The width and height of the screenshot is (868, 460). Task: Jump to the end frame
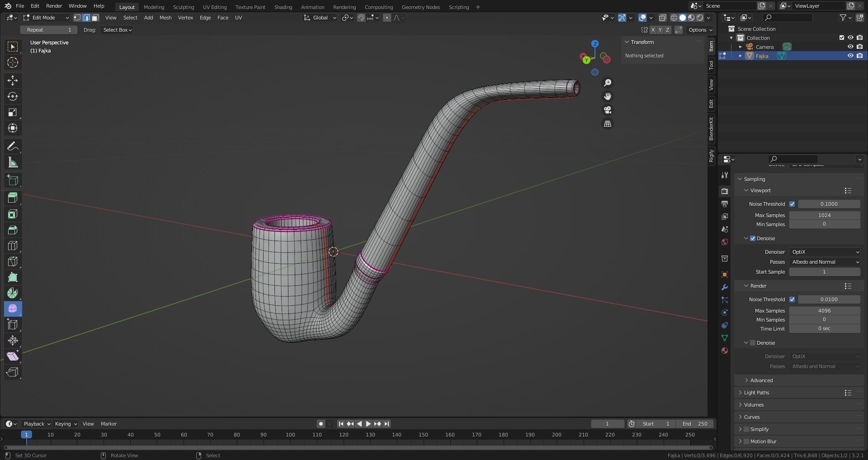click(x=387, y=424)
